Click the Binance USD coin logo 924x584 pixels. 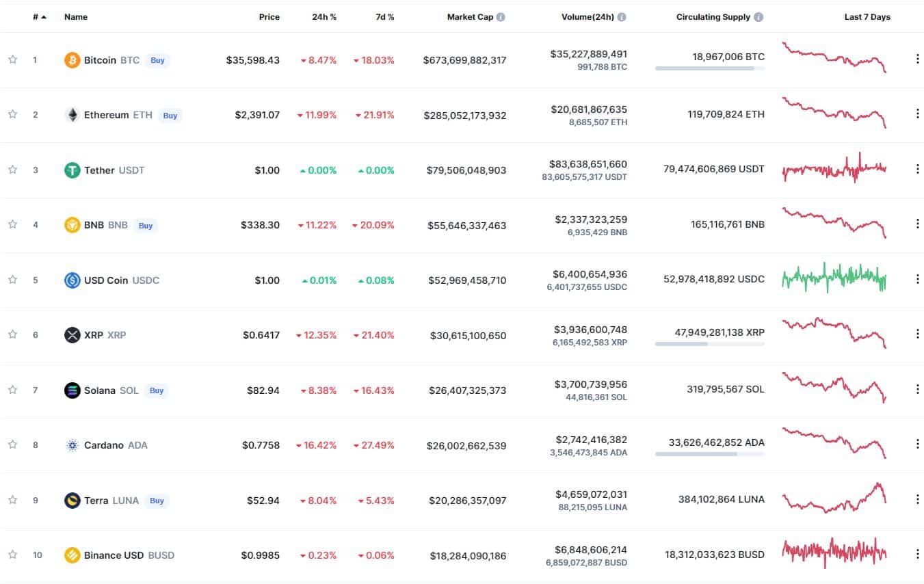click(72, 555)
